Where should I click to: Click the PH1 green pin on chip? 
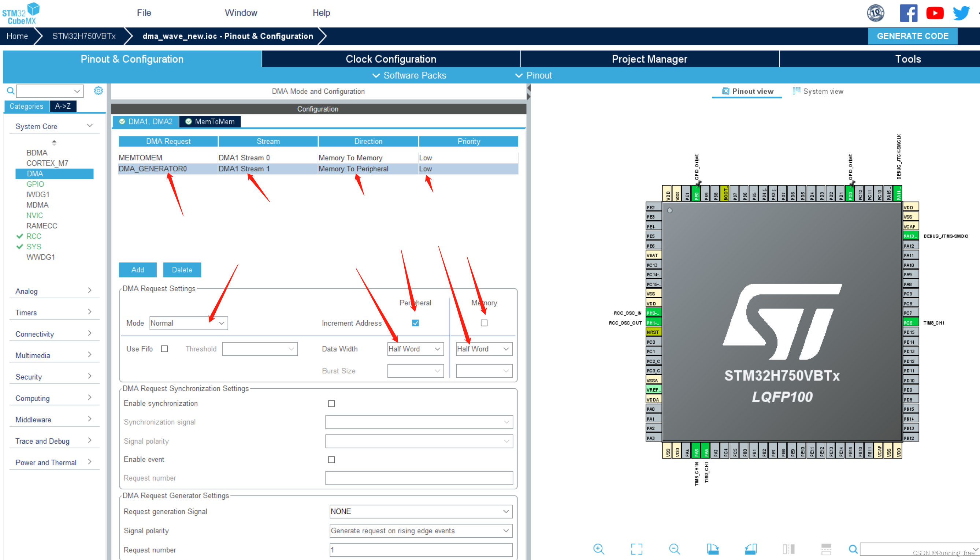[653, 322]
